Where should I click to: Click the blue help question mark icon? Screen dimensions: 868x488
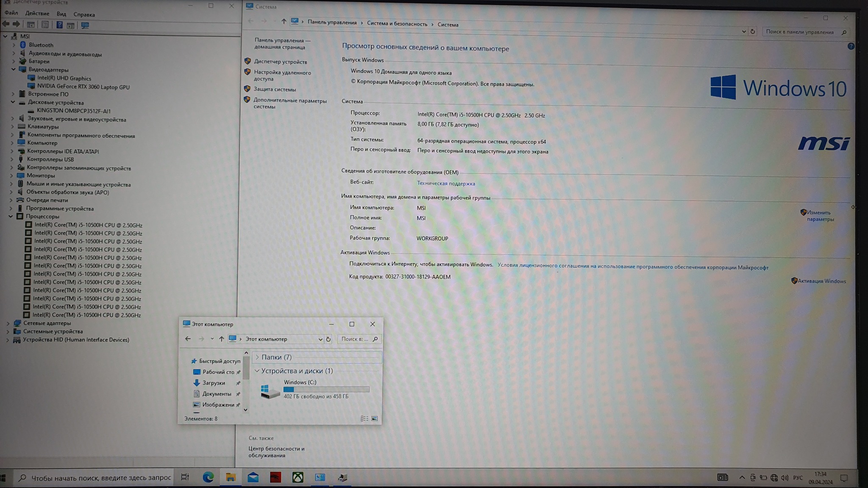click(x=851, y=46)
